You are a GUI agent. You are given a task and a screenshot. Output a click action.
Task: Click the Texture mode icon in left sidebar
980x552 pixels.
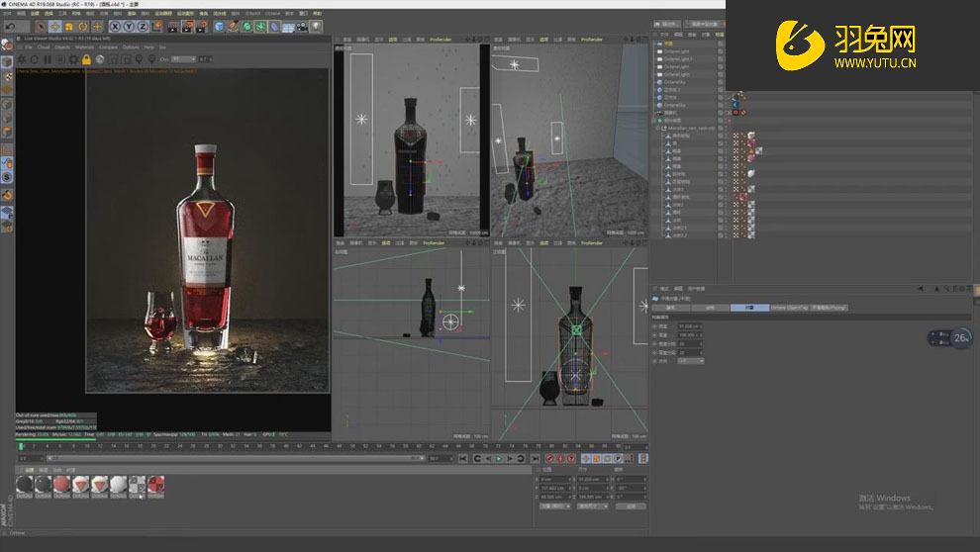(7, 77)
